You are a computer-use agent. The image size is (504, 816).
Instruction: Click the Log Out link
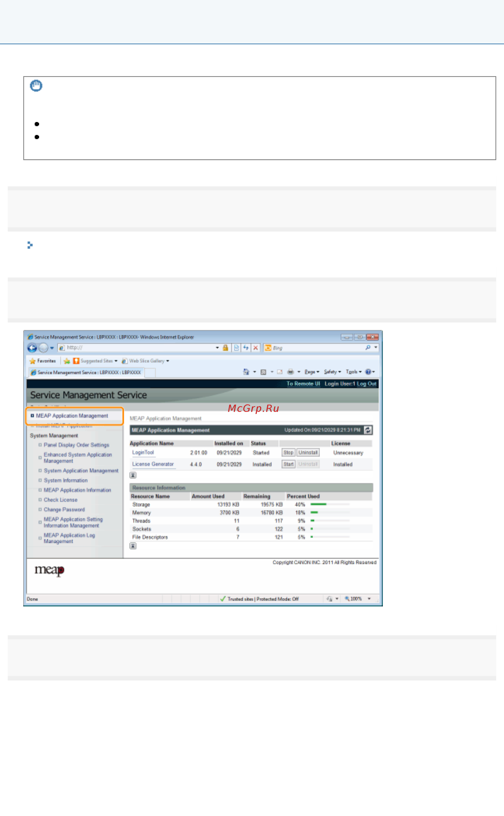click(x=366, y=384)
